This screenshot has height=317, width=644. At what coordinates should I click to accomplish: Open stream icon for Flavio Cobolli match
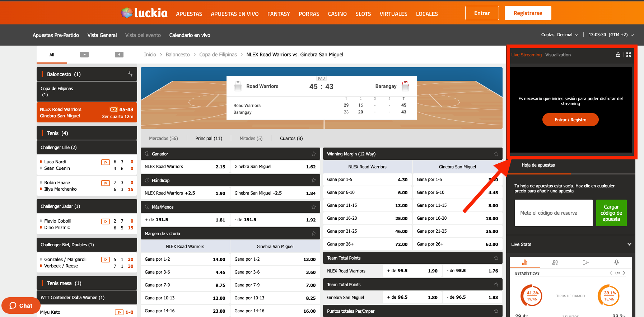(106, 221)
